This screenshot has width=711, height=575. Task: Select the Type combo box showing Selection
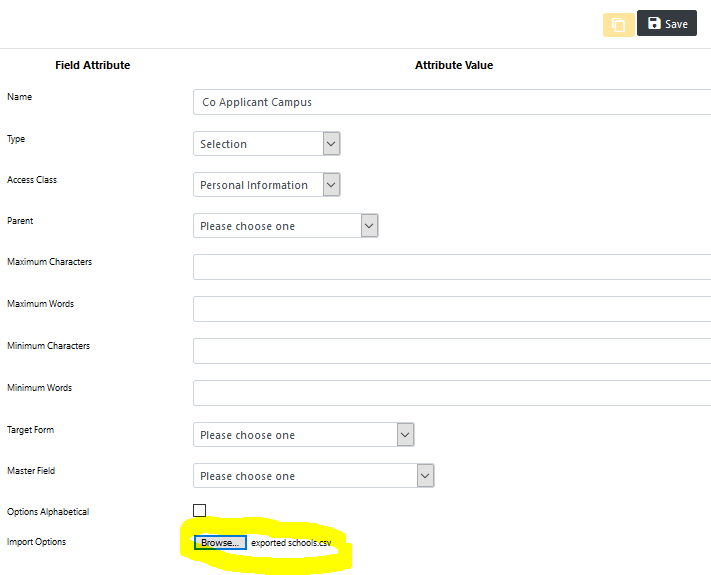267,144
